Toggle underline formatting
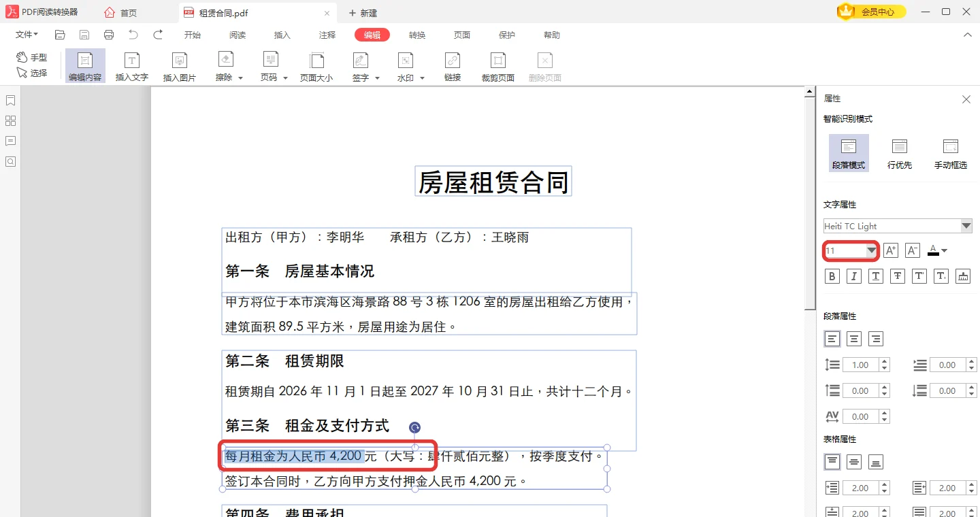 [x=876, y=276]
